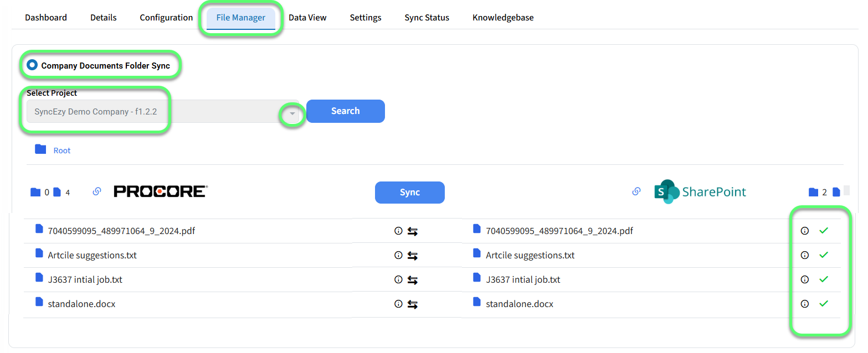Go to the Knowledgebase tab

coord(502,18)
